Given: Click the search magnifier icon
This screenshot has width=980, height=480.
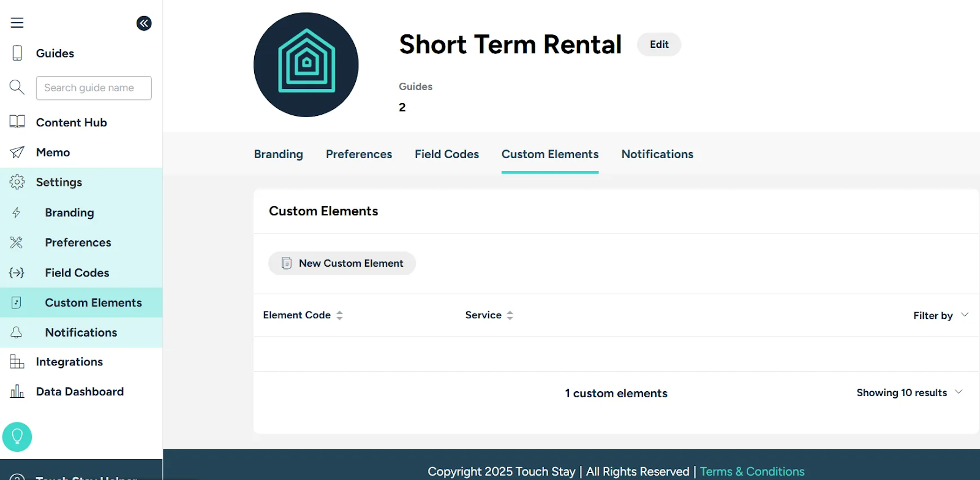Looking at the screenshot, I should (17, 87).
